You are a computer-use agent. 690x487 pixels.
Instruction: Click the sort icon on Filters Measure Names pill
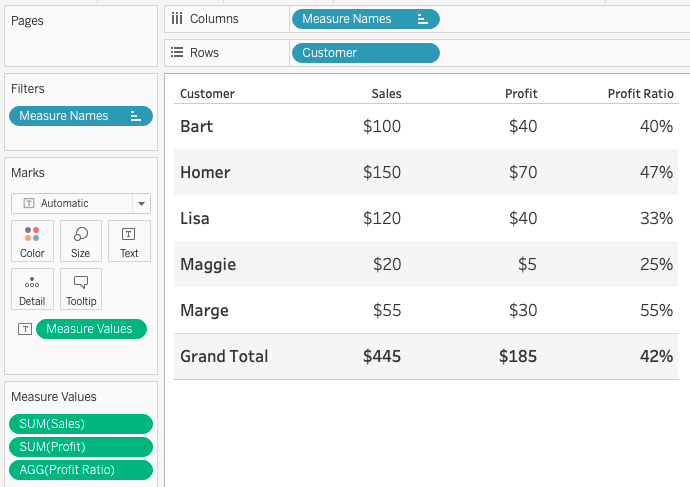135,116
